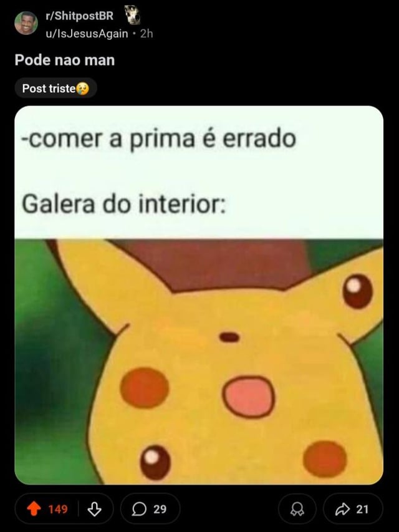Open the surprised Pikachu meme image
Viewport: 399px width, 532px height.
point(199,362)
